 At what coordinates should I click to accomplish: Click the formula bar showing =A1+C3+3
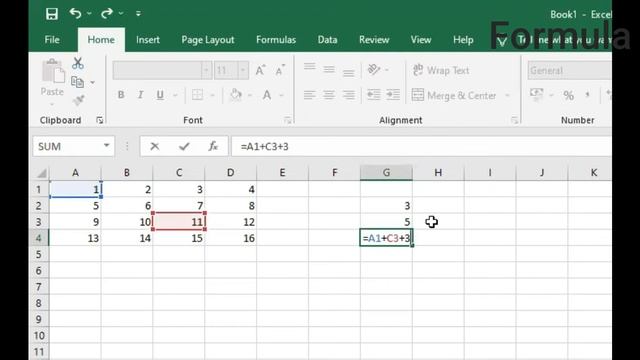pyautogui.click(x=421, y=146)
